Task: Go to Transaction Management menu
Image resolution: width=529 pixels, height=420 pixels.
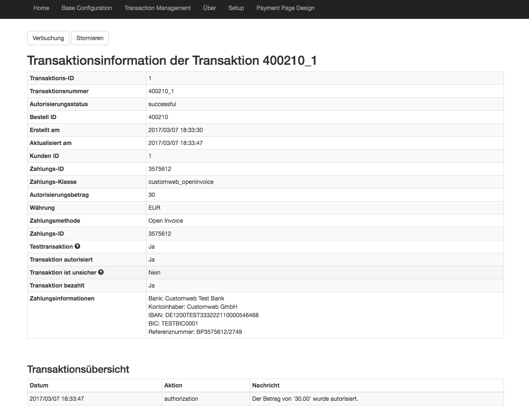Action: click(157, 8)
